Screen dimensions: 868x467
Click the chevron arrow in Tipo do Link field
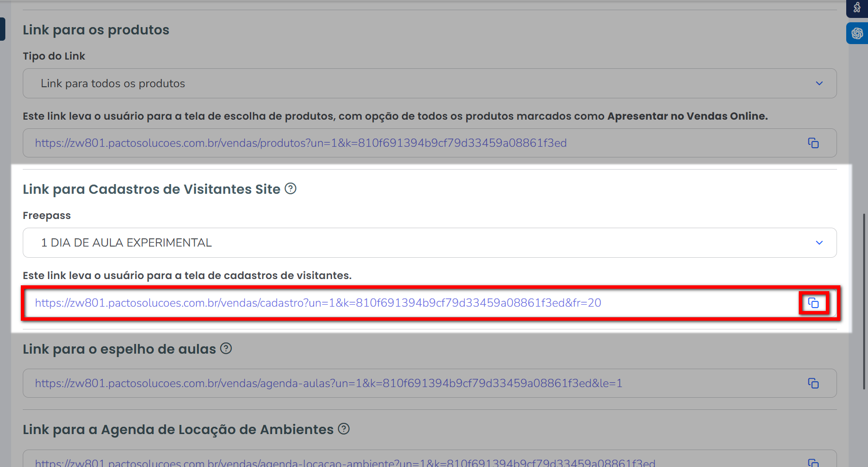coord(819,83)
